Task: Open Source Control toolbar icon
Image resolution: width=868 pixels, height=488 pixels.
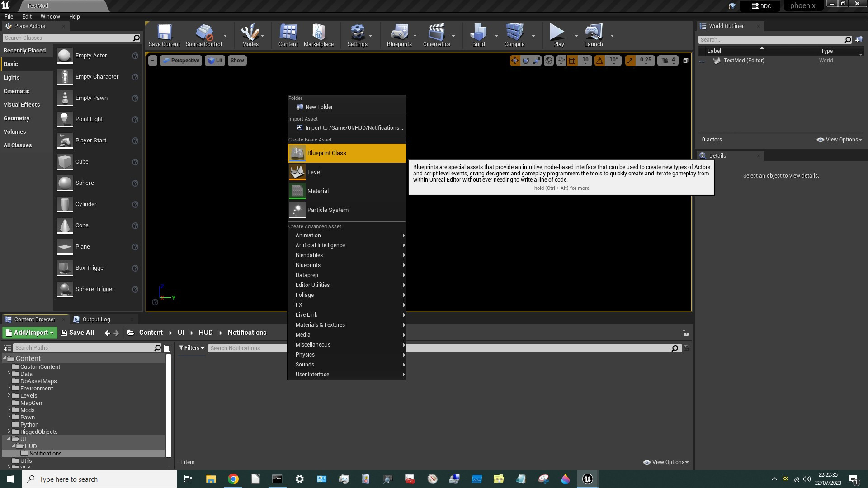Action: 203,35
